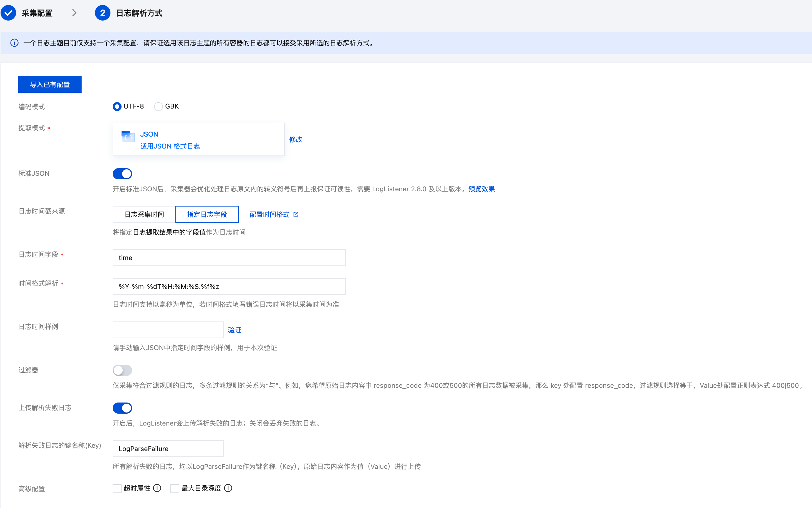Click info icon next to 最大目录深度
Viewport: 812px width, 508px height.
tap(228, 488)
